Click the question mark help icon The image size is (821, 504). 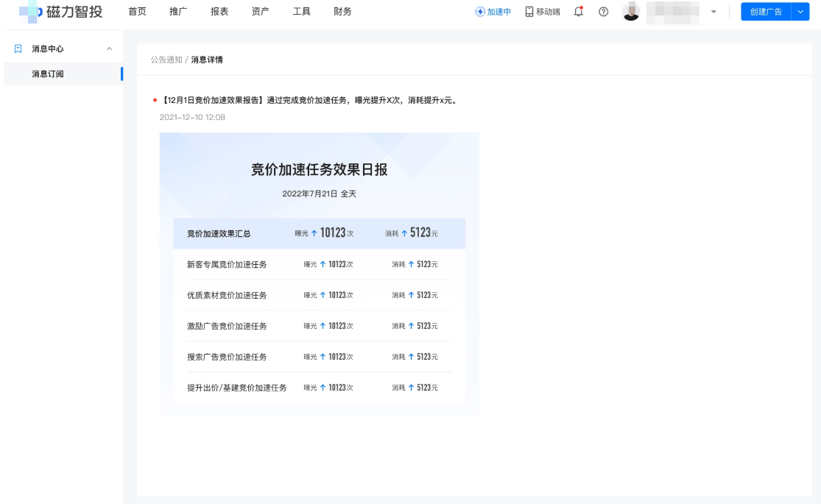(602, 12)
